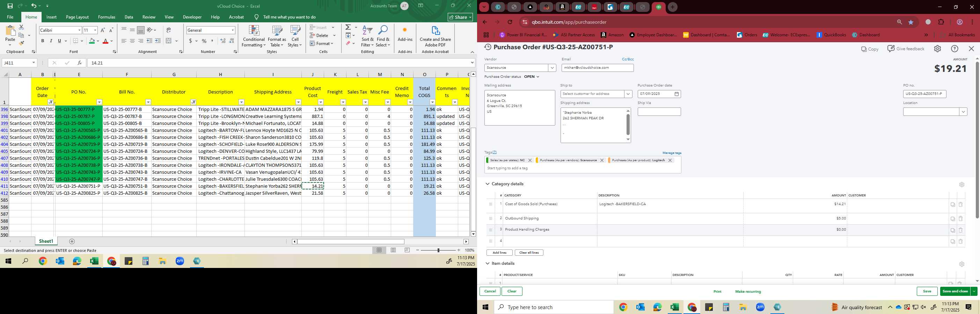This screenshot has width=980, height=314.
Task: Increase font size in Excel
Action: click(103, 30)
